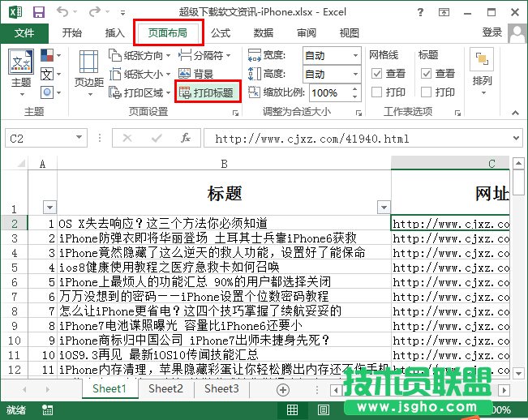Open the Margins (页边距) menu
This screenshot has width=528, height=420.
coord(88,70)
